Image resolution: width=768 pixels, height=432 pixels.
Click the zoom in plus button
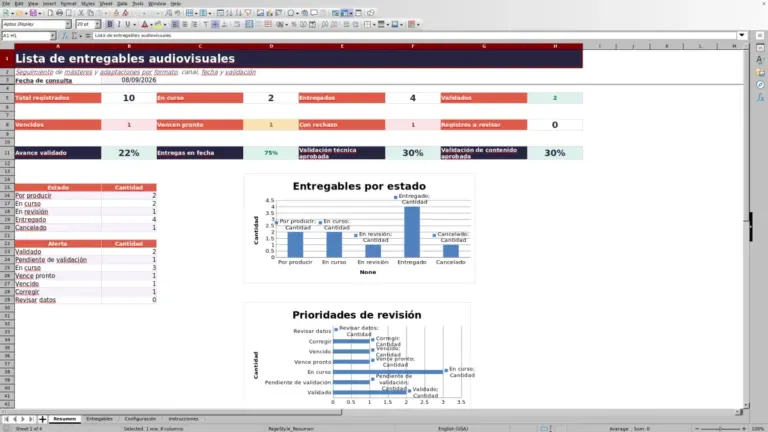click(744, 429)
